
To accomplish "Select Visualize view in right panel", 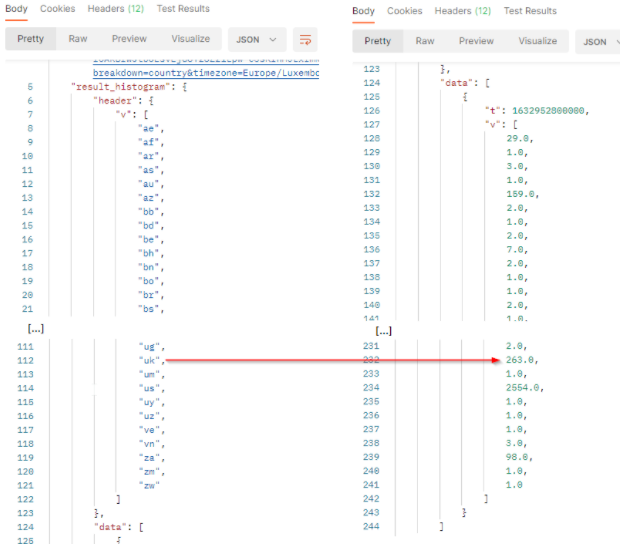I will [539, 41].
